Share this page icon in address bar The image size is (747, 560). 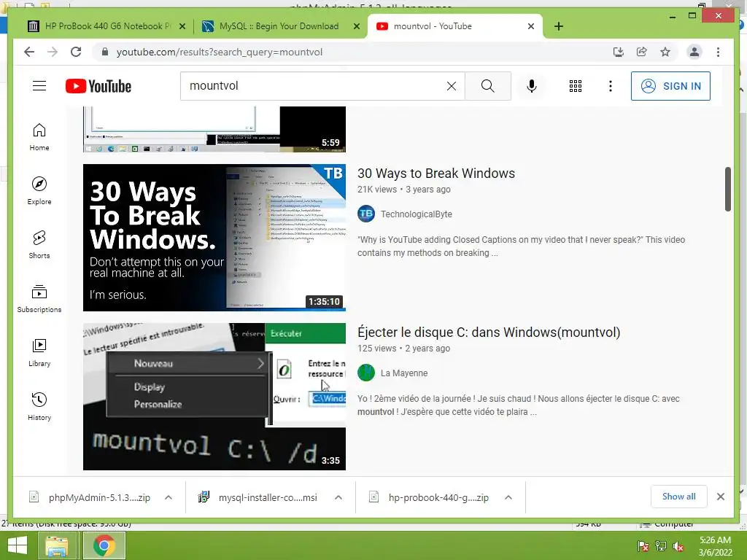click(642, 52)
